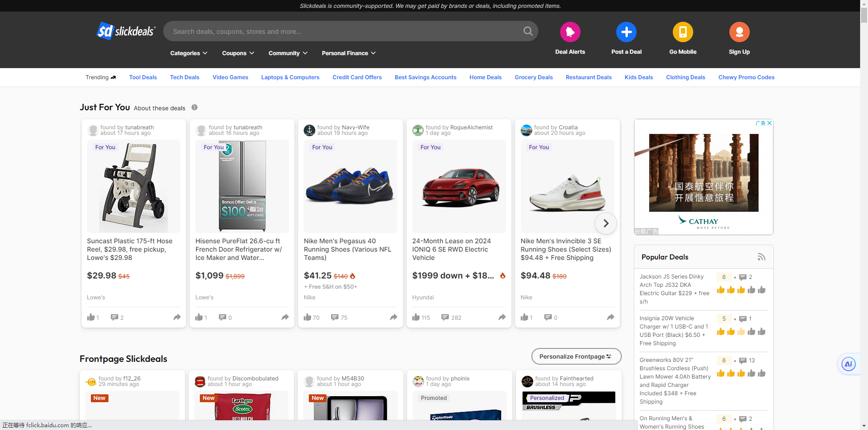The image size is (868, 430).
Task: Open comments on Greenworks Lawn Mower deal
Action: [743, 360]
